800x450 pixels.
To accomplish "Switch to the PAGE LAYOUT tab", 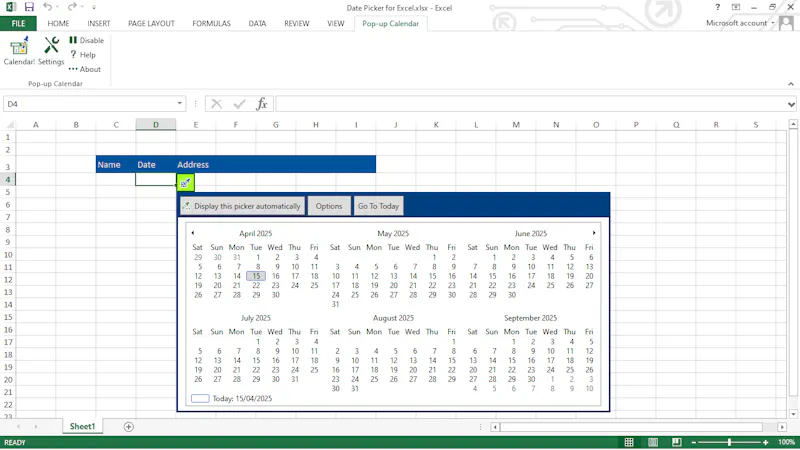I will tap(151, 23).
